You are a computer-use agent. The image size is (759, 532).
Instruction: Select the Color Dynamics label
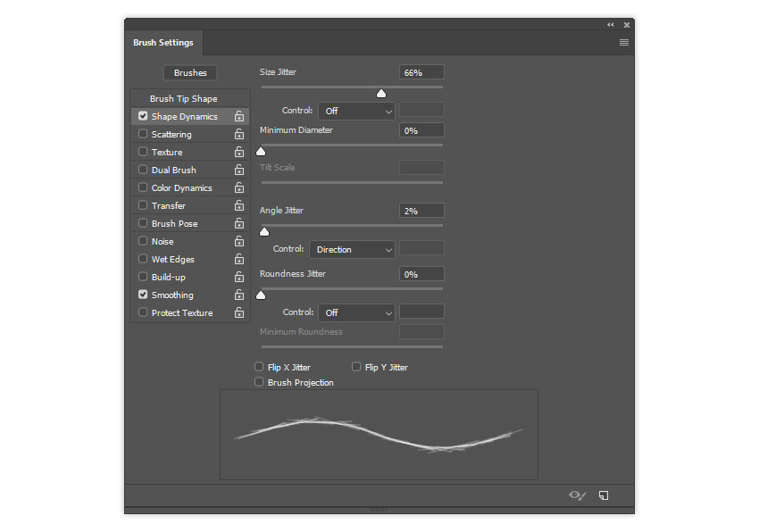[181, 187]
